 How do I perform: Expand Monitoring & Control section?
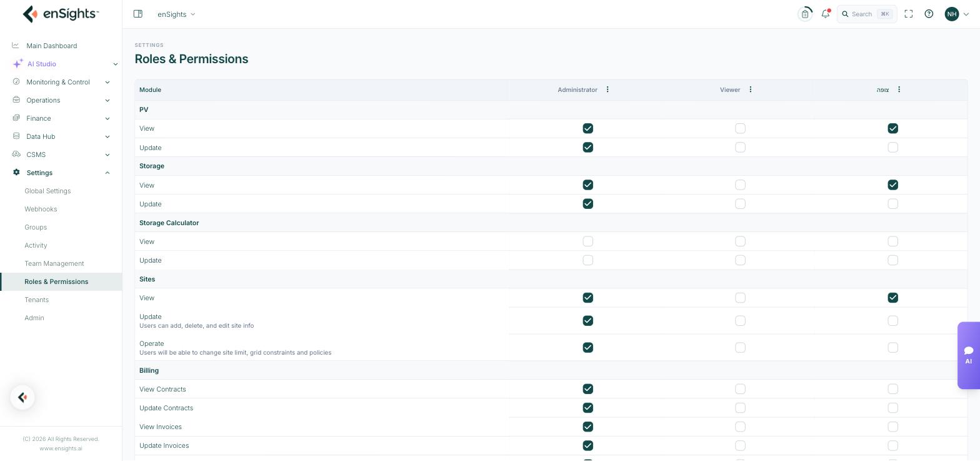(107, 82)
